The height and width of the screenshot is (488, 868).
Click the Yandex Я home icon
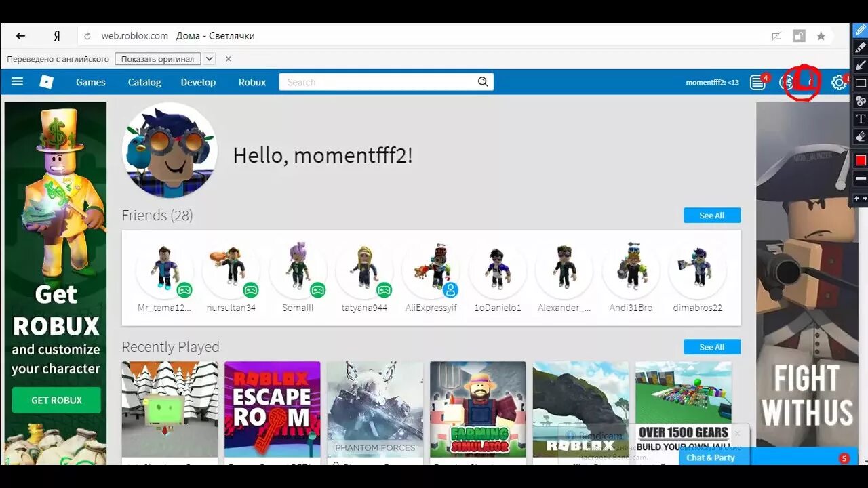coord(57,36)
